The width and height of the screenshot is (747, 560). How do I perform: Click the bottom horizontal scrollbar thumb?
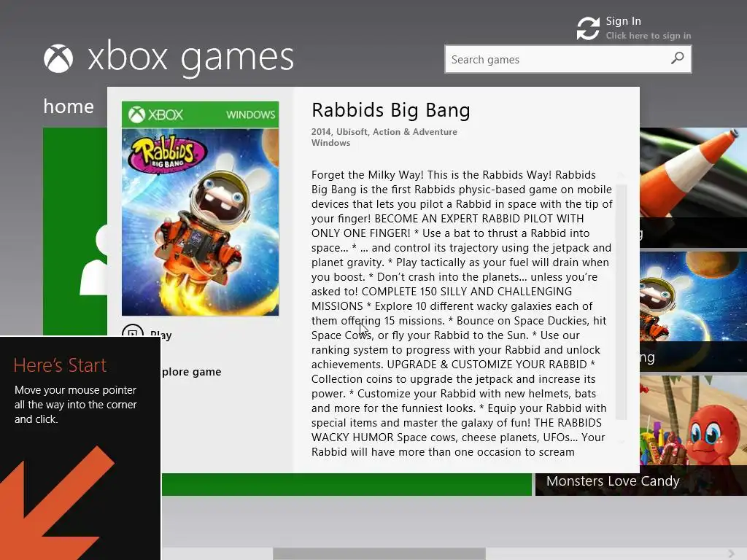tap(379, 554)
